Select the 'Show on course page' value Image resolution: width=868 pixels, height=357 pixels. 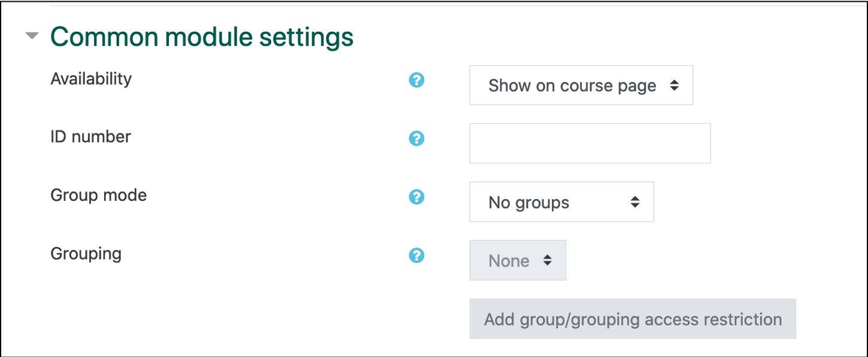pos(572,85)
